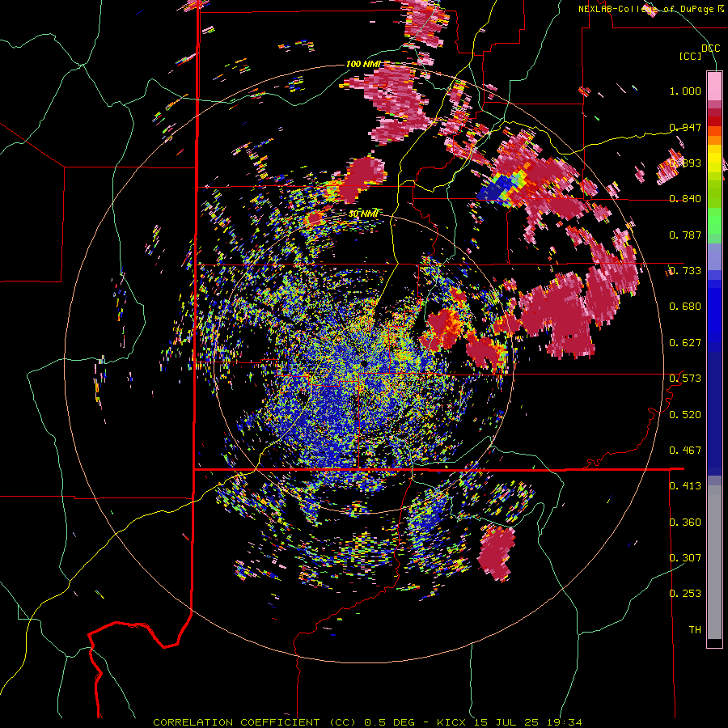Select the 0.307 legend value

click(685, 557)
